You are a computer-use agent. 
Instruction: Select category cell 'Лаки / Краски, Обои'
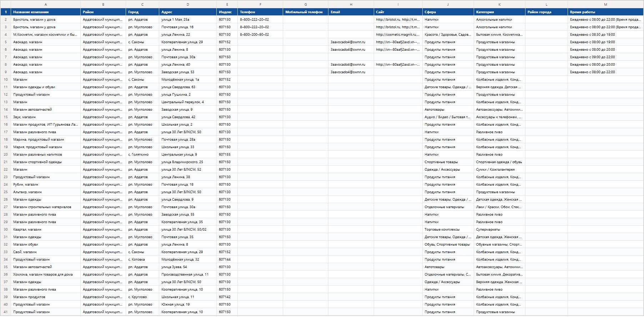coord(499,207)
